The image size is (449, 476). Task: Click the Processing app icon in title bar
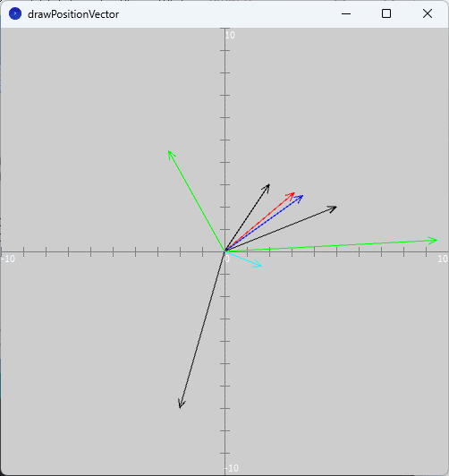15,14
